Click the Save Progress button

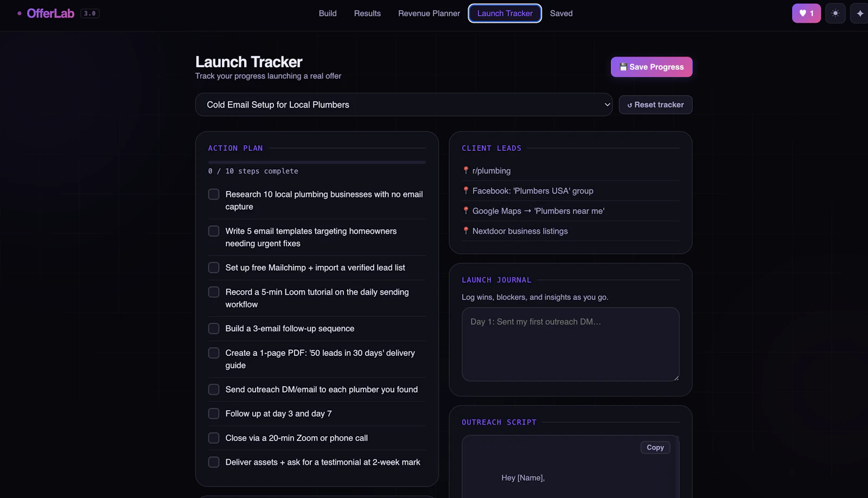[652, 67]
